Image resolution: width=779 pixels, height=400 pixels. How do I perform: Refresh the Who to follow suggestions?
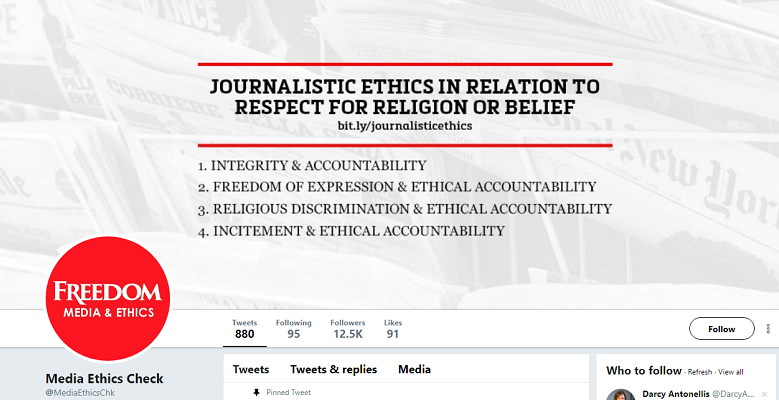700,372
